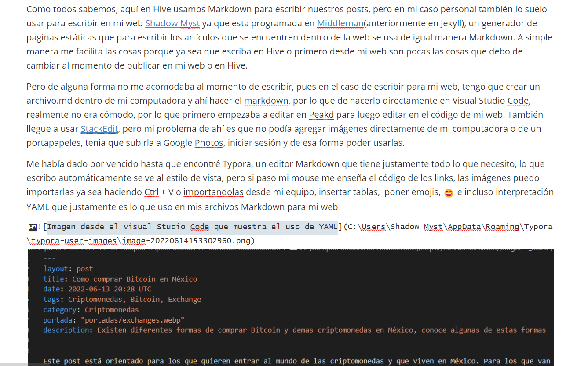Click the 'category: Criptomonedas' line
Screen dimensions: 588x366
click(x=91, y=310)
